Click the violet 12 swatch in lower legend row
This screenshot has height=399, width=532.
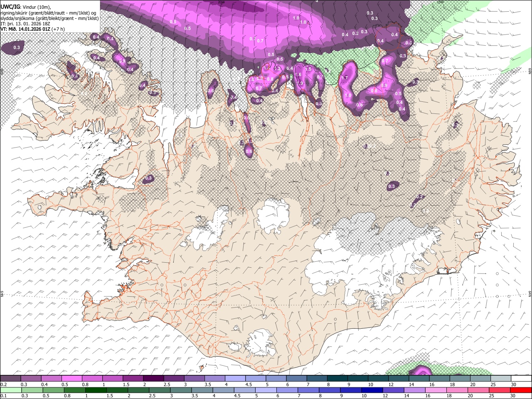(x=393, y=390)
